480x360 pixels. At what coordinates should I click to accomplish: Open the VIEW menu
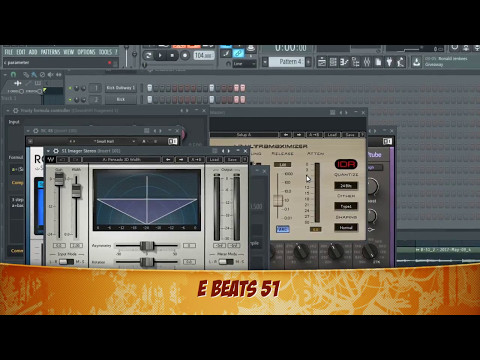(68, 52)
